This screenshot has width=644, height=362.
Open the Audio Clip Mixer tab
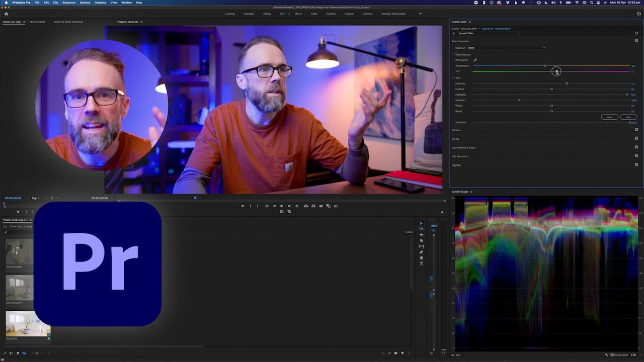click(x=68, y=22)
